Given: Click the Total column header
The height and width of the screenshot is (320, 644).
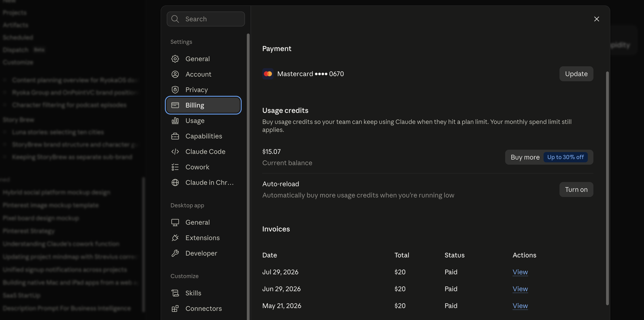Looking at the screenshot, I should coord(402,255).
